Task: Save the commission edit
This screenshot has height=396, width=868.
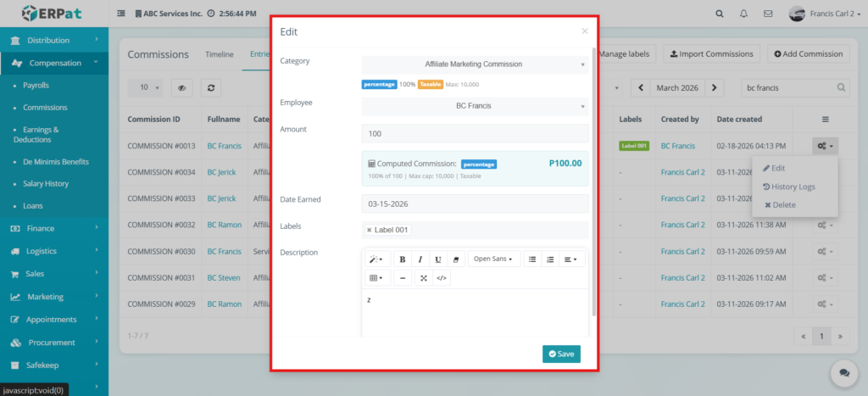Action: point(561,354)
